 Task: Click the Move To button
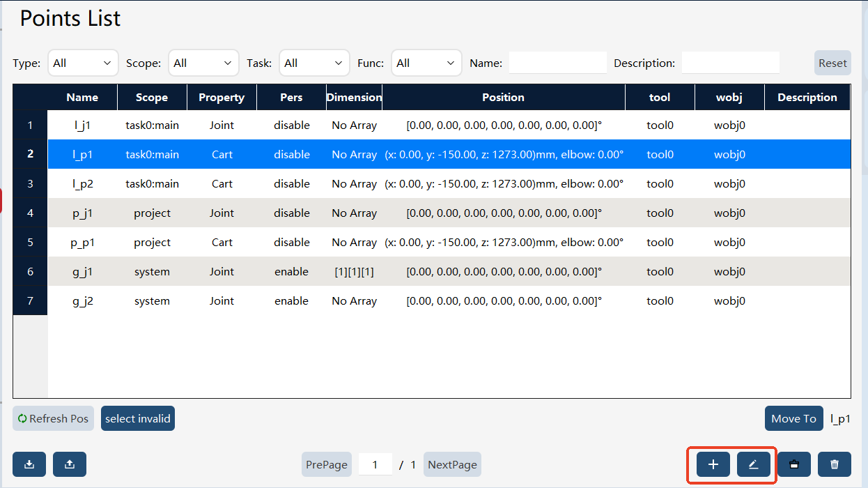793,418
